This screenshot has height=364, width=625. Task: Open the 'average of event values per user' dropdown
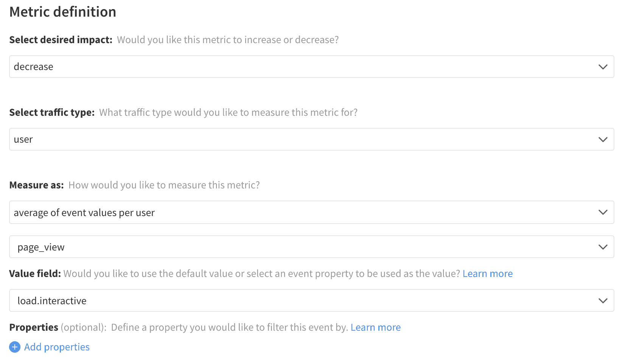pos(311,212)
